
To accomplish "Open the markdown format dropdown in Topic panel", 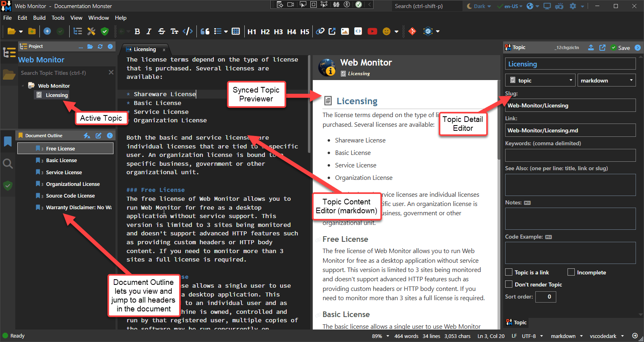I will point(607,80).
